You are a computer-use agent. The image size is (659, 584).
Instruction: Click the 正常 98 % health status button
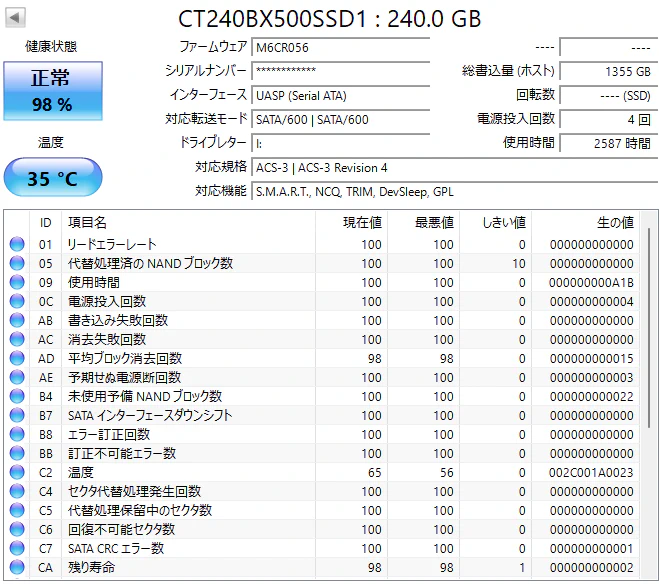53,91
